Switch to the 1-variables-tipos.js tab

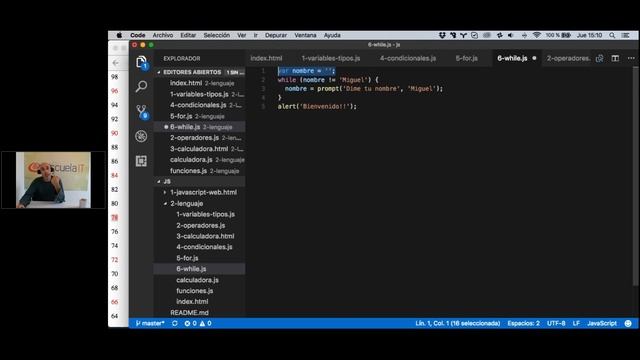pyautogui.click(x=331, y=58)
